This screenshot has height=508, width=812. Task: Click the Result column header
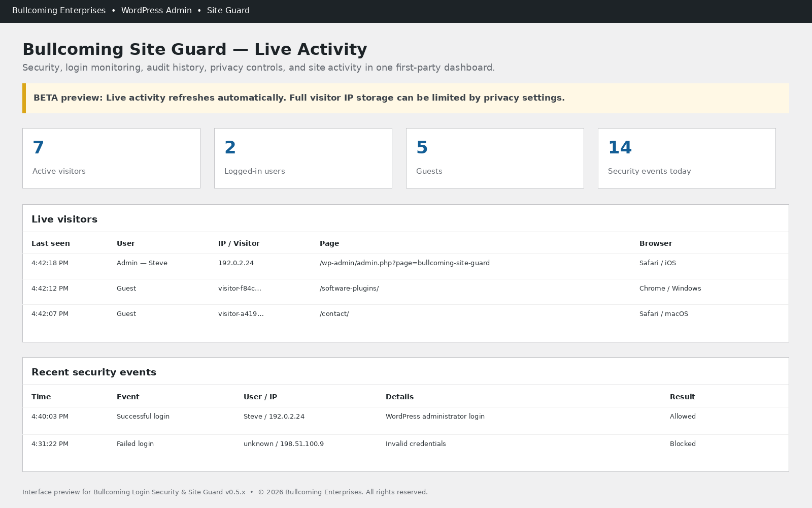682,397
